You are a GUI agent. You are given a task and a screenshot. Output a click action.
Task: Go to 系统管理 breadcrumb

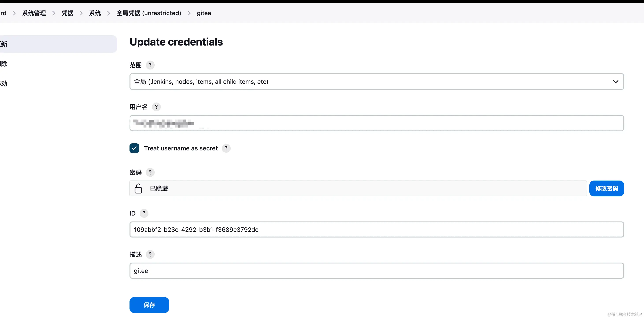coord(34,13)
